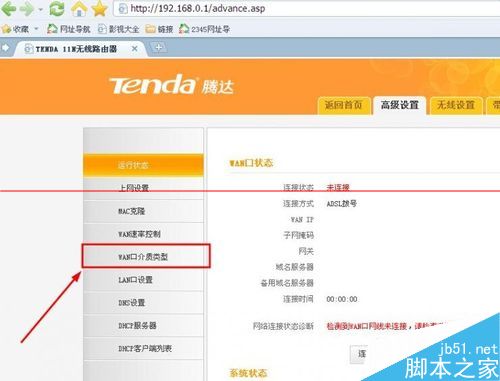The width and height of the screenshot is (500, 381).
Task: Click the WAN口状态 section heading
Action: (x=251, y=163)
